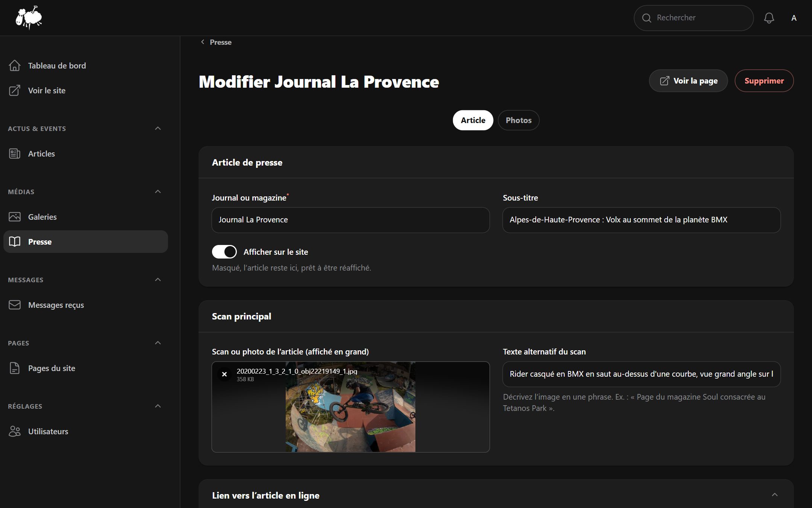Open Utilisateurs in sidebar
This screenshot has height=508, width=812.
point(86,431)
